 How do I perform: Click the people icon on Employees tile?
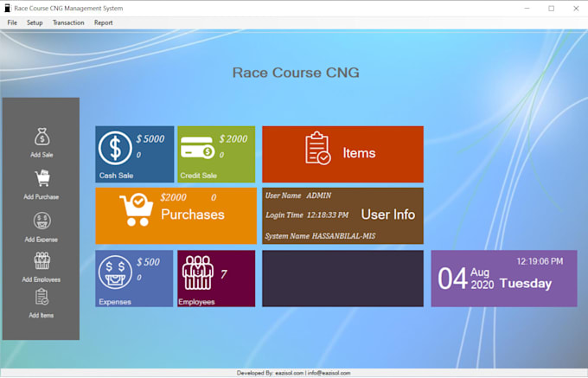coord(198,272)
